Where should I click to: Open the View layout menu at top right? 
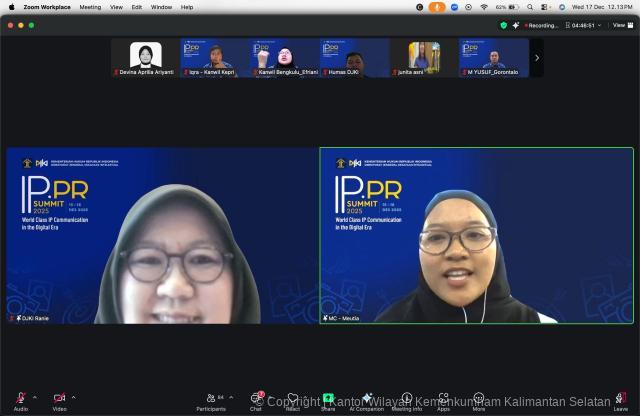coord(619,25)
